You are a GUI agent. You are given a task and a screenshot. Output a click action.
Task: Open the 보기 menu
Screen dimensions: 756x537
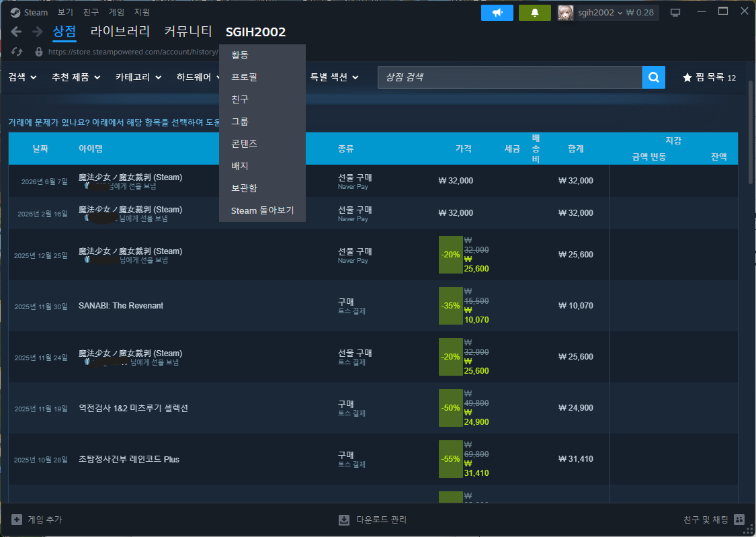click(65, 12)
